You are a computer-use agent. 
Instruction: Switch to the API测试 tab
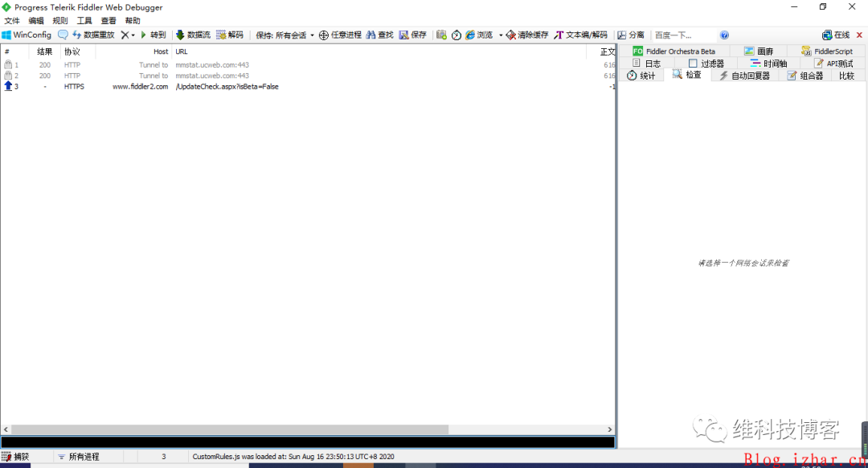834,64
